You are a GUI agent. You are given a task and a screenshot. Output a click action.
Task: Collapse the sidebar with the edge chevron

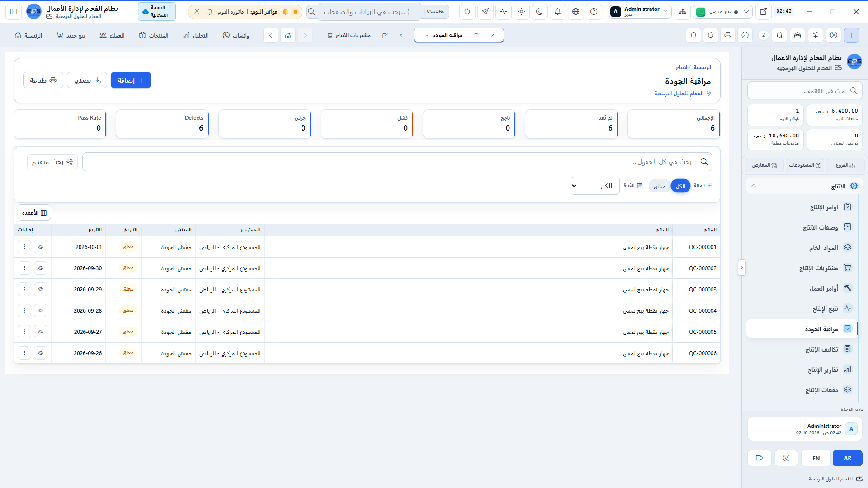coord(741,267)
